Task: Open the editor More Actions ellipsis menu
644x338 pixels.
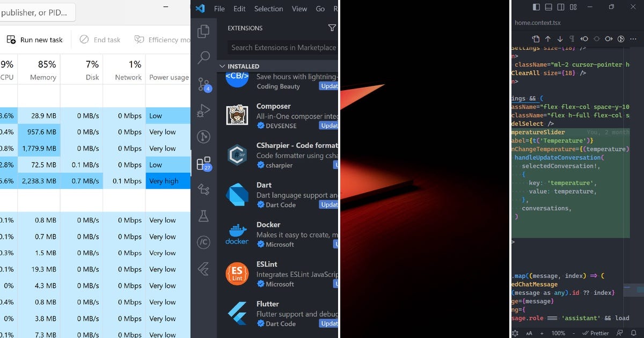Action: [x=633, y=39]
